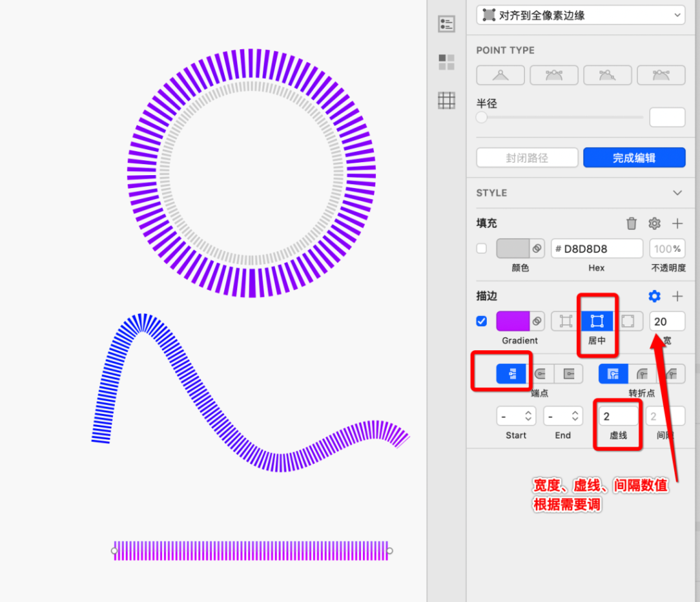The height and width of the screenshot is (602, 700).
Task: Click the fill opacity 100% field
Action: [x=667, y=249]
